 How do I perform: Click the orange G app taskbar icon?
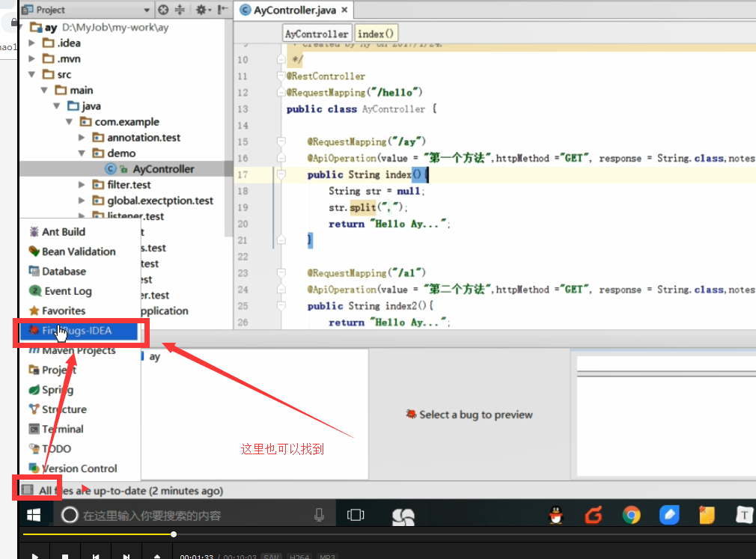(594, 515)
